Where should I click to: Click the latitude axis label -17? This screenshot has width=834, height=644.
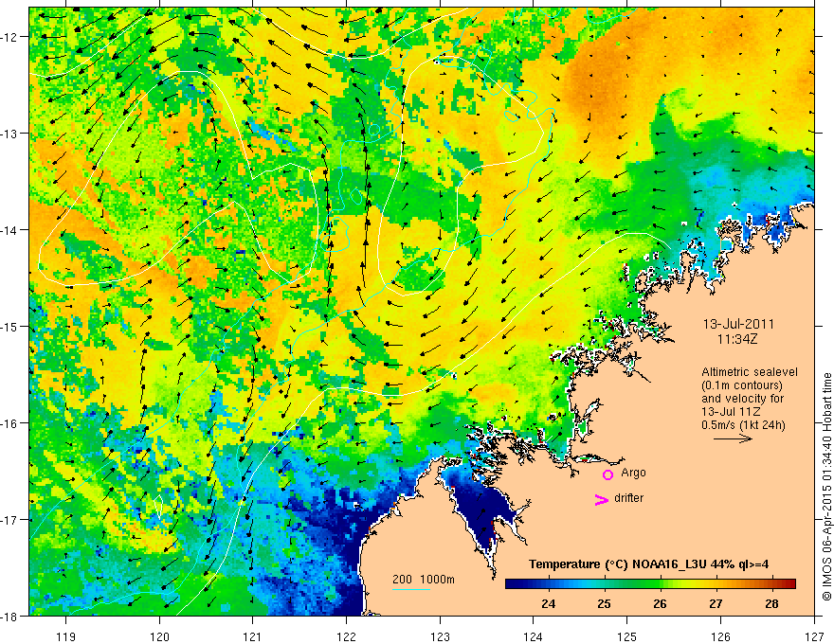click(x=10, y=520)
